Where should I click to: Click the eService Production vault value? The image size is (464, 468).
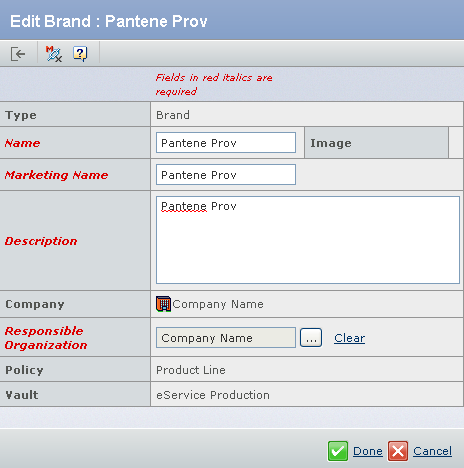[x=213, y=395]
